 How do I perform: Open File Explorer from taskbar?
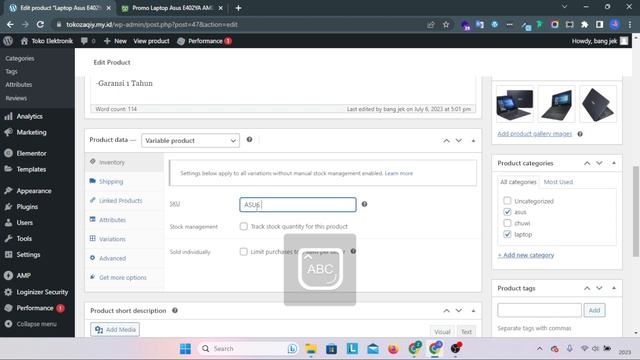pyautogui.click(x=311, y=349)
